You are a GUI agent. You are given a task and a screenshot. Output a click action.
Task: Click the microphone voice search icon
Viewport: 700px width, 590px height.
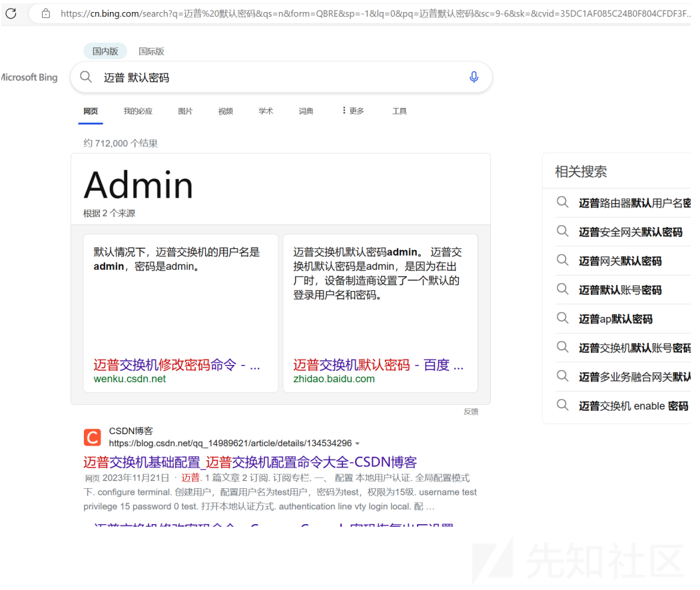474,77
